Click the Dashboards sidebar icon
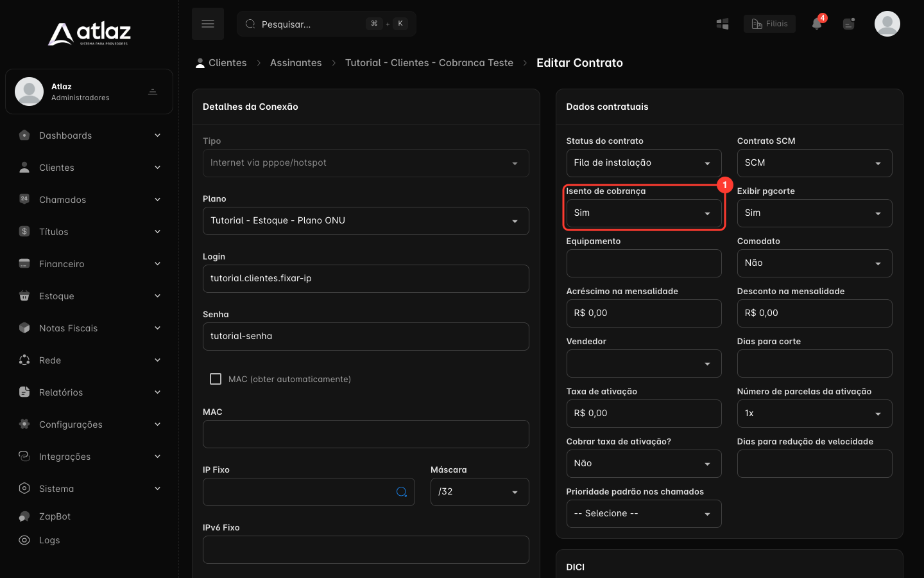 point(24,136)
